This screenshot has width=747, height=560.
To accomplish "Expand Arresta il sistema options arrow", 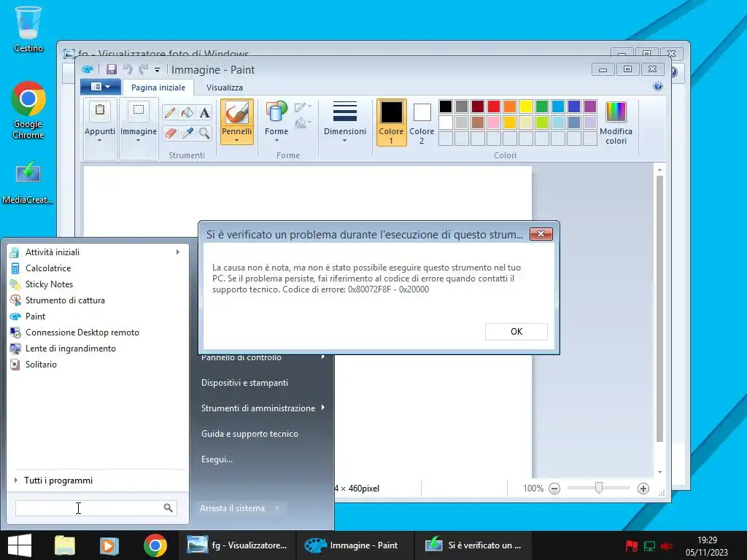I will coord(278,507).
